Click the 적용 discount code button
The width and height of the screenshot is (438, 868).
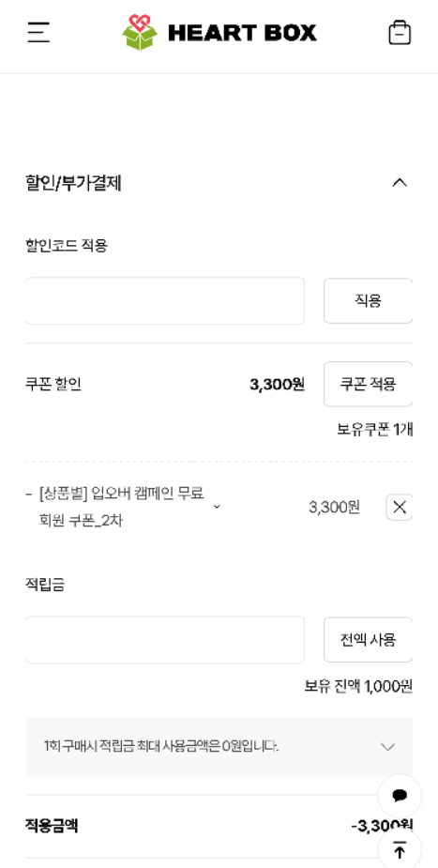[369, 300]
